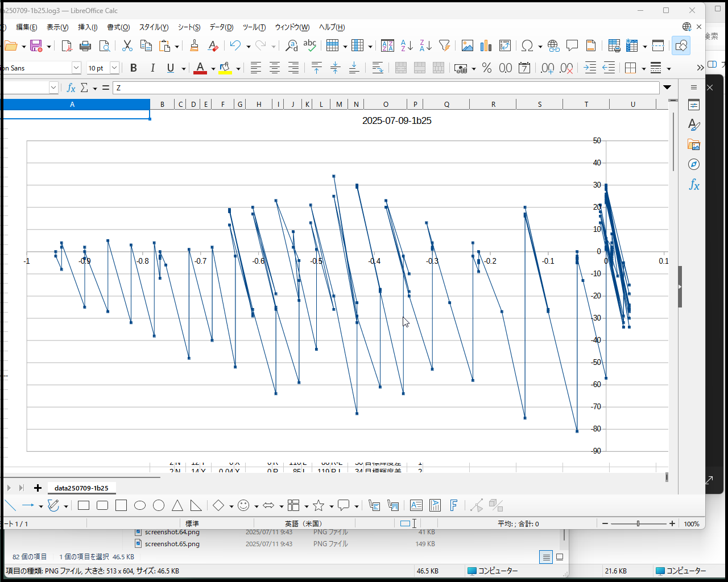Viewport: 728px width, 582px height.
Task: Select the data250709-1b25 sheet tab
Action: click(81, 488)
